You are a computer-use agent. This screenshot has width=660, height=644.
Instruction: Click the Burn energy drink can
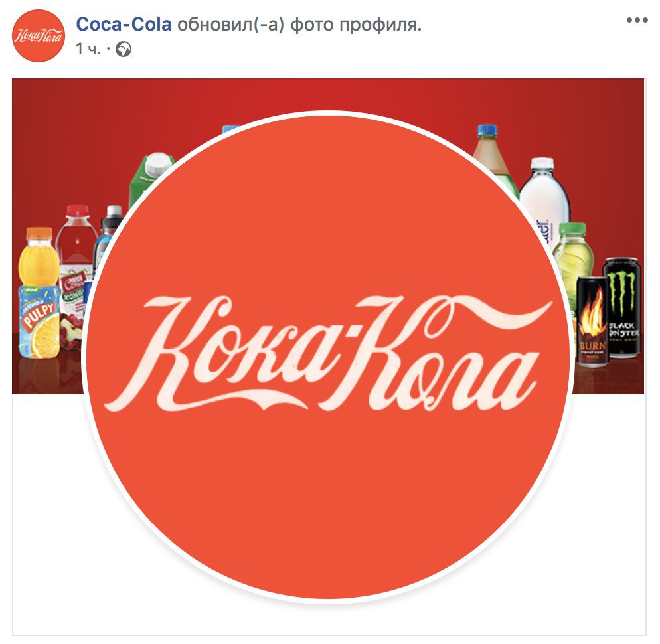pos(592,321)
